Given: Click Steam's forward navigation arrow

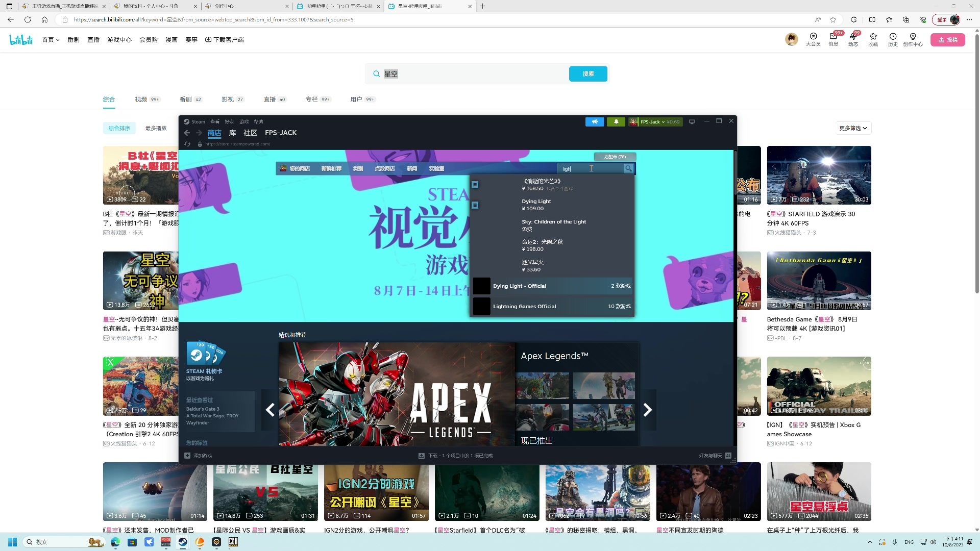Looking at the screenshot, I should coord(199,133).
